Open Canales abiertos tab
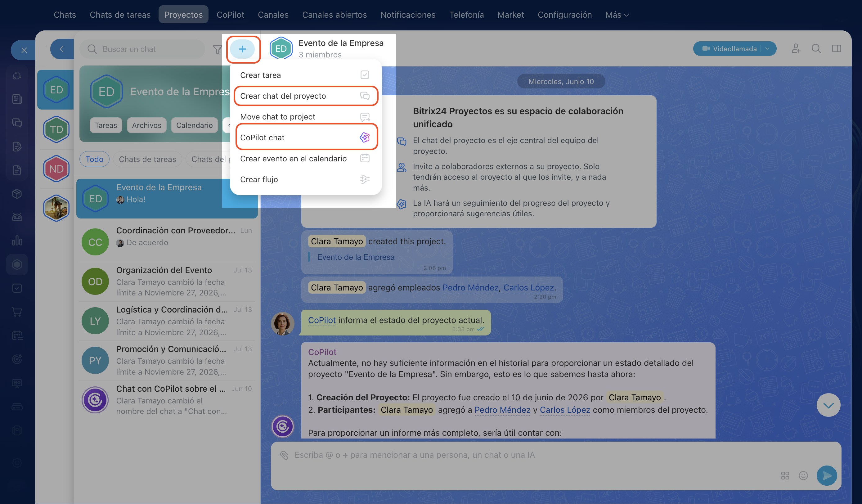Viewport: 862px width, 504px height. [334, 15]
